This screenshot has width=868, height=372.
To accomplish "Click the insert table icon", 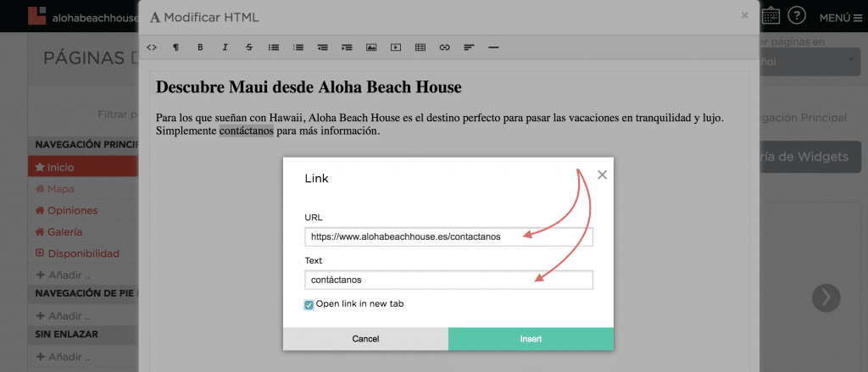I will (x=420, y=47).
